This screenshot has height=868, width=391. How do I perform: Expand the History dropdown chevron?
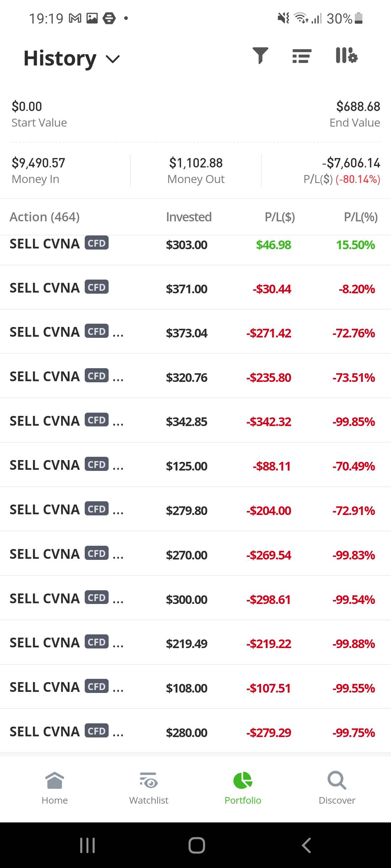pos(113,59)
